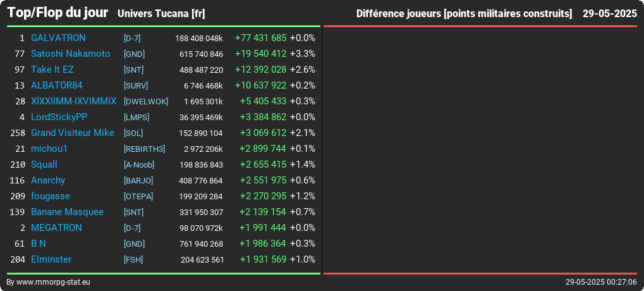The width and height of the screenshot is (644, 291).
Task: Click the Top/Flop du jour title
Action: tap(58, 13)
